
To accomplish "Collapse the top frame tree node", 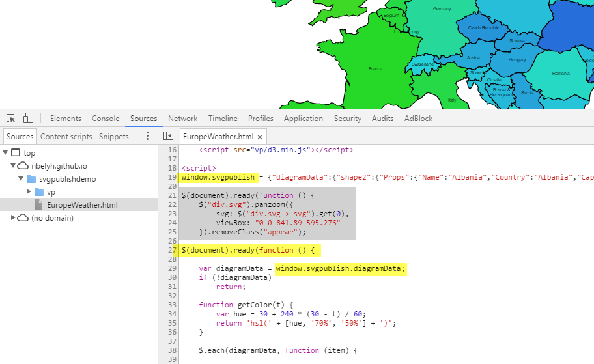I will click(x=5, y=152).
